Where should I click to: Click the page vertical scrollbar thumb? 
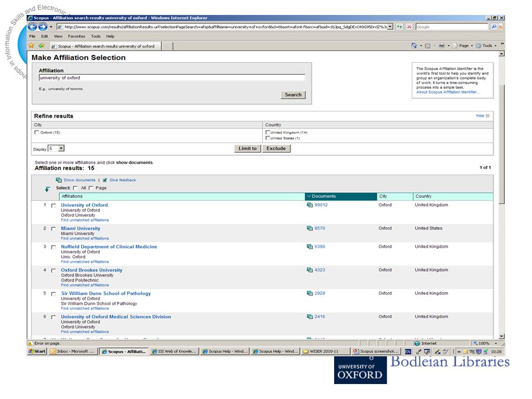[502, 144]
